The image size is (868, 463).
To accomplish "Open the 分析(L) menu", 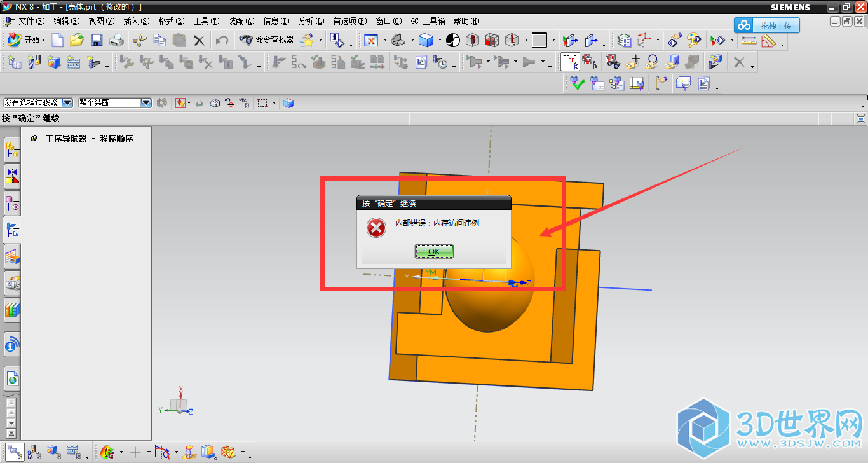I will [x=311, y=21].
